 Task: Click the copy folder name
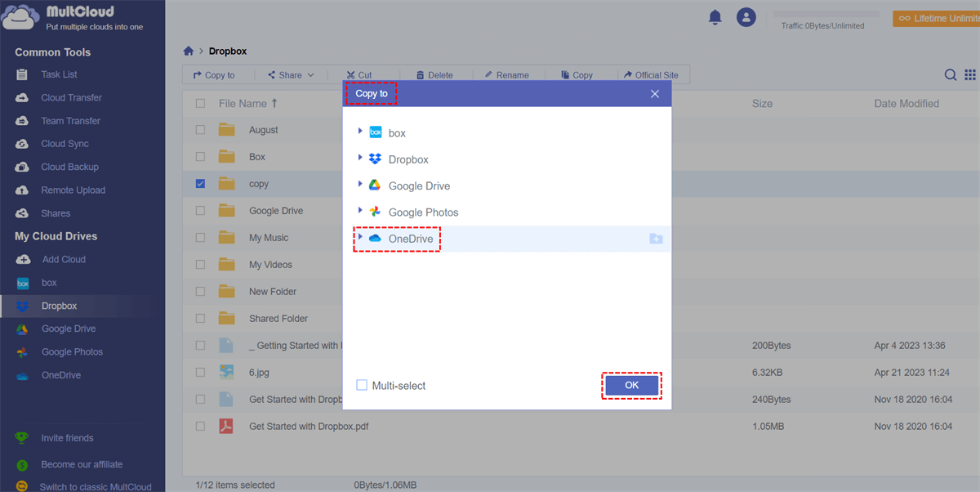tap(259, 184)
